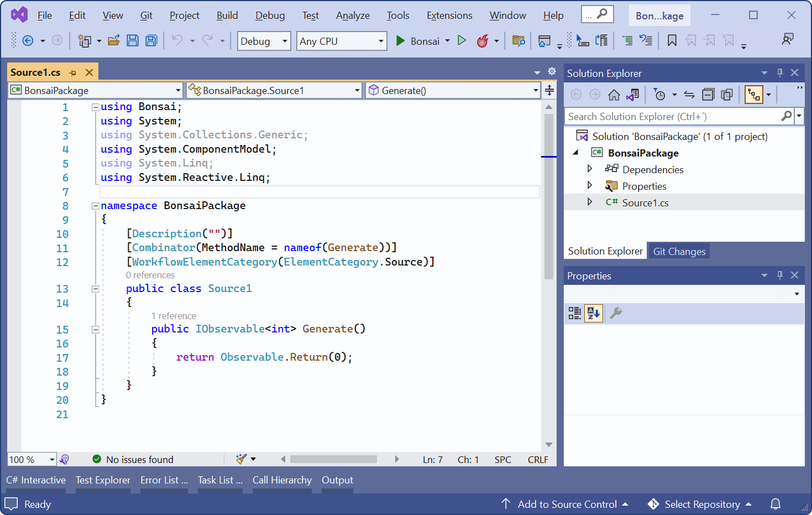Open the Extensions menu
The width and height of the screenshot is (812, 515).
(x=449, y=15)
